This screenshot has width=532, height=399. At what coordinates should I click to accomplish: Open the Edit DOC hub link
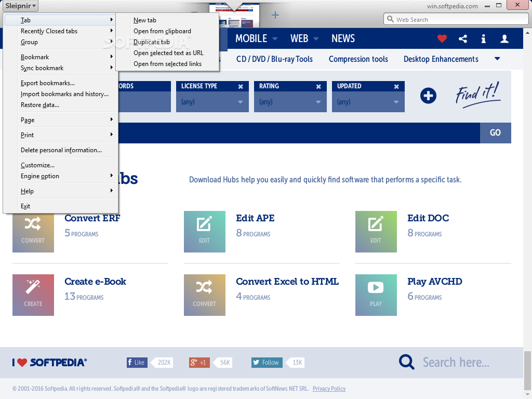tap(428, 218)
